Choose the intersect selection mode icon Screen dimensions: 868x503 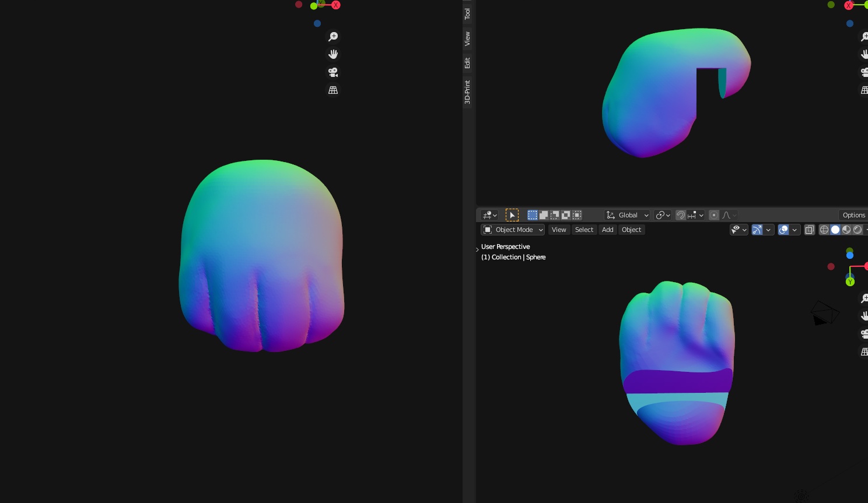577,215
